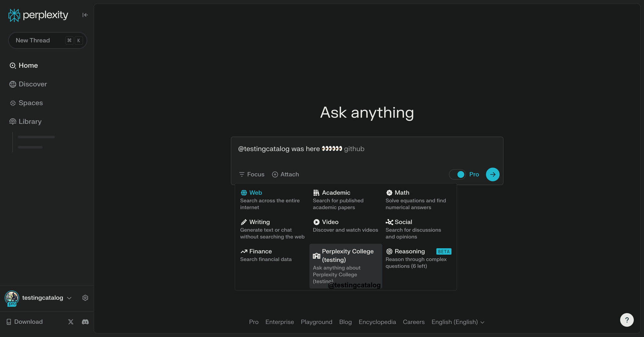644x337 pixels.
Task: Click the Download phone icon
Action: click(9, 322)
